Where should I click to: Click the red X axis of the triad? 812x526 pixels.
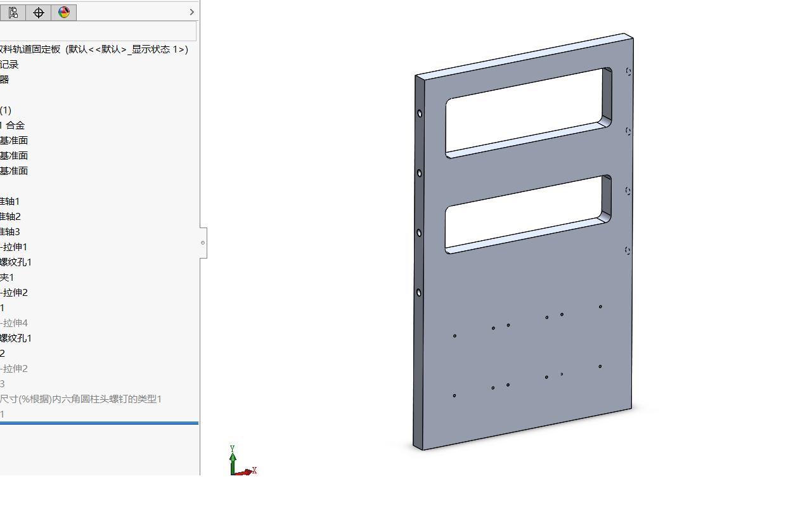(246, 471)
